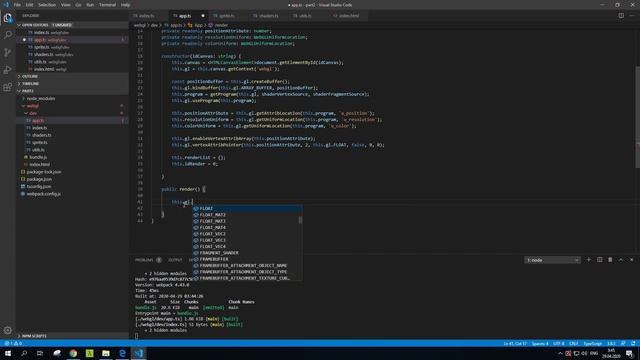Expand the node_modules folder
The width and height of the screenshot is (640, 360).
[x=72, y=98]
